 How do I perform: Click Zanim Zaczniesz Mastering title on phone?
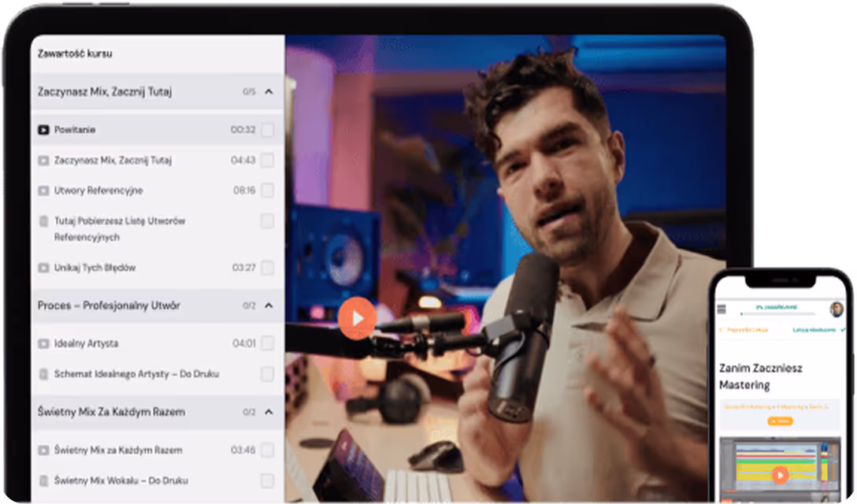click(x=760, y=376)
